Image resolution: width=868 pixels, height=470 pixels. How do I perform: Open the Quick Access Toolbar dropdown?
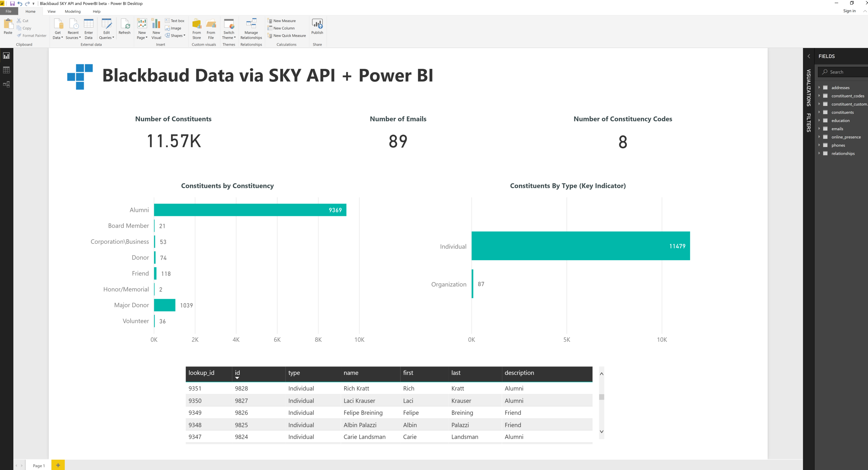pyautogui.click(x=34, y=3)
